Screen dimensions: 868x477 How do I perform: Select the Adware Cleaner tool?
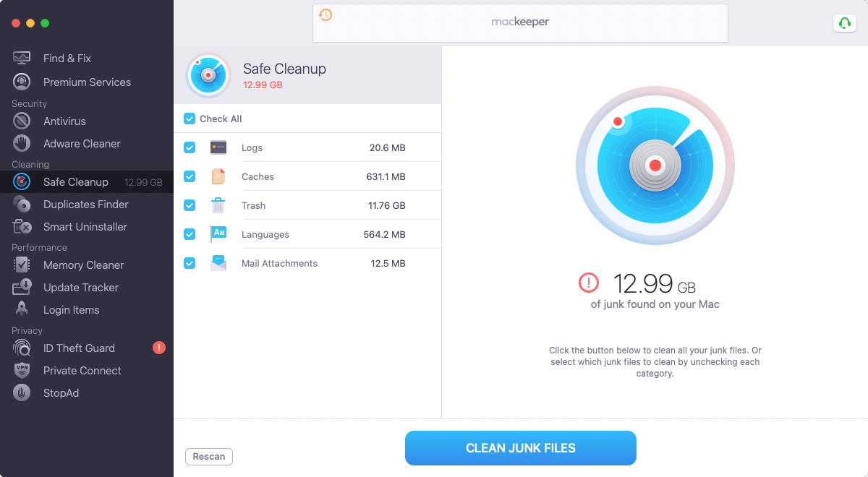[82, 143]
